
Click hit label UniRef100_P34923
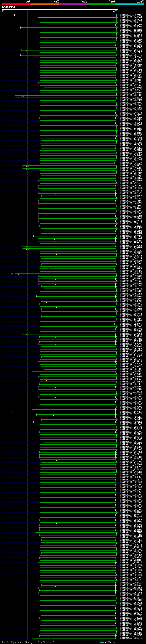tap(131, 562)
